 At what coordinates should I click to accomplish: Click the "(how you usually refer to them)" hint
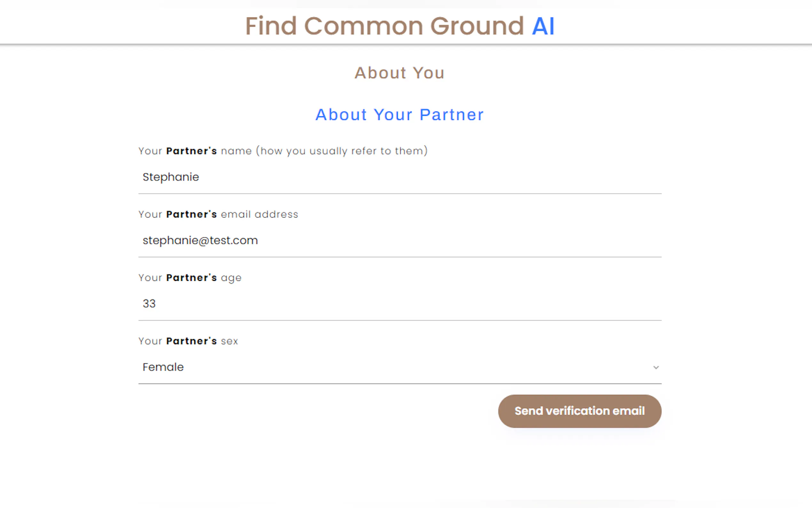342,151
